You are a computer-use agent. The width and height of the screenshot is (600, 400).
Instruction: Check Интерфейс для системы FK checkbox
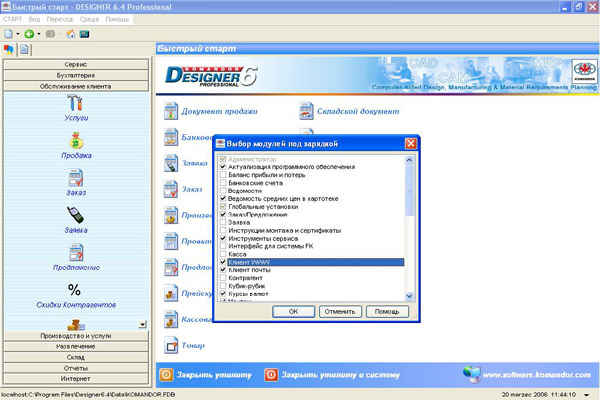coord(223,246)
